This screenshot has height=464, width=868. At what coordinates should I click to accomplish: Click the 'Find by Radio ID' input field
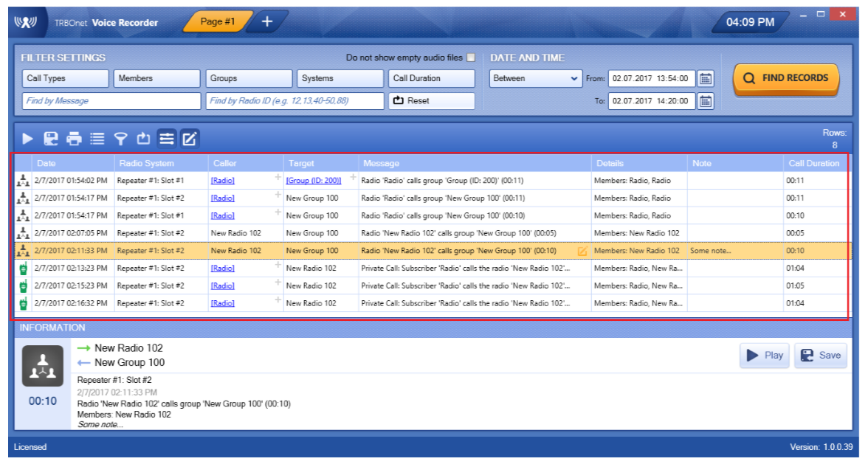pyautogui.click(x=294, y=101)
